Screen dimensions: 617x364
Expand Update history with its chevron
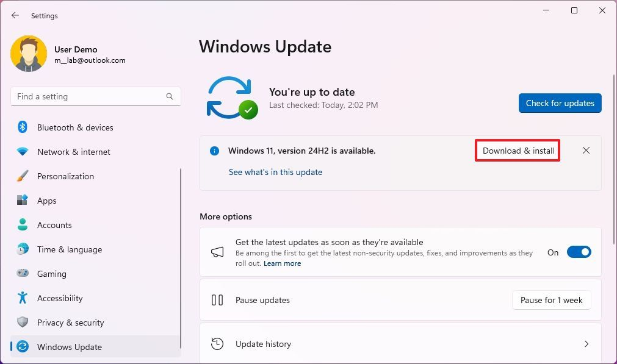pos(586,344)
